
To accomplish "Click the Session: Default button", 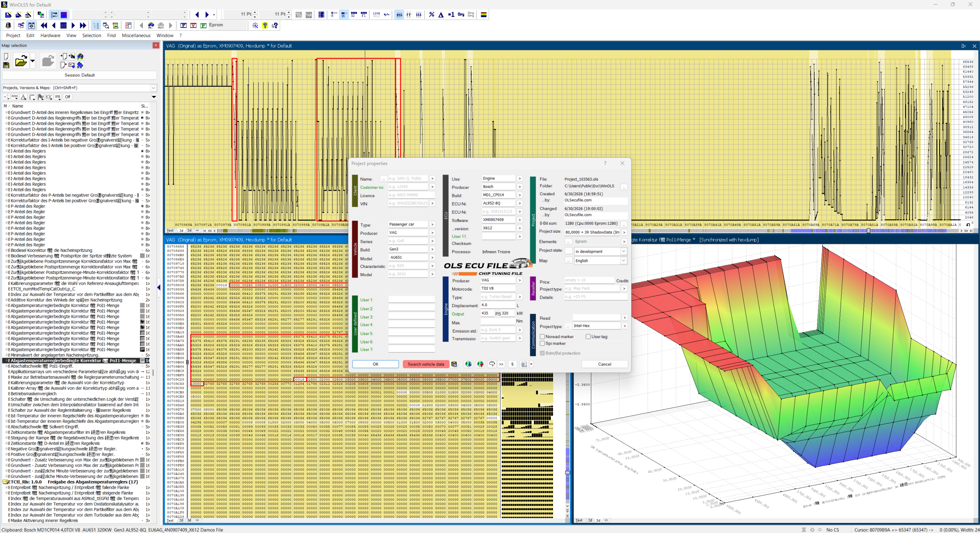I will pos(80,75).
